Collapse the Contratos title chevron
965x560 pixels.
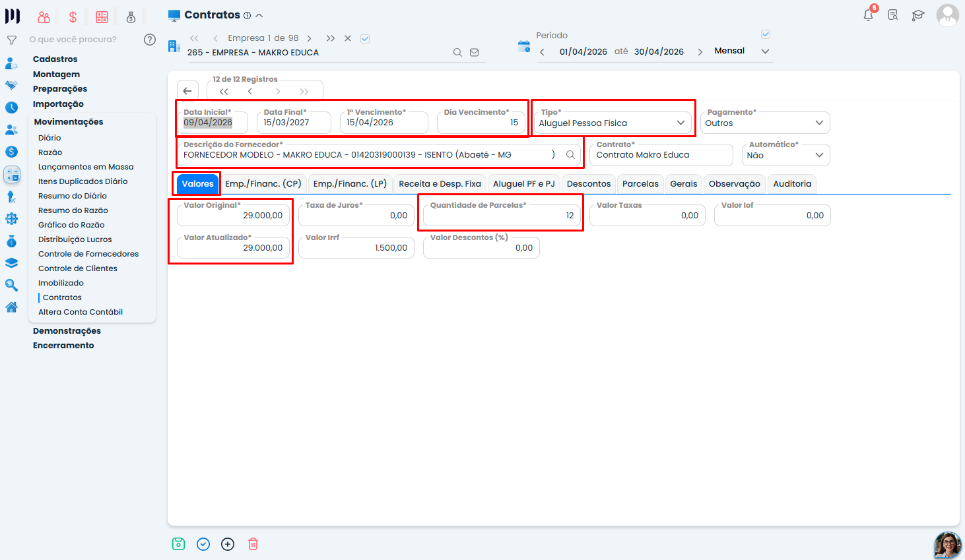click(x=259, y=15)
